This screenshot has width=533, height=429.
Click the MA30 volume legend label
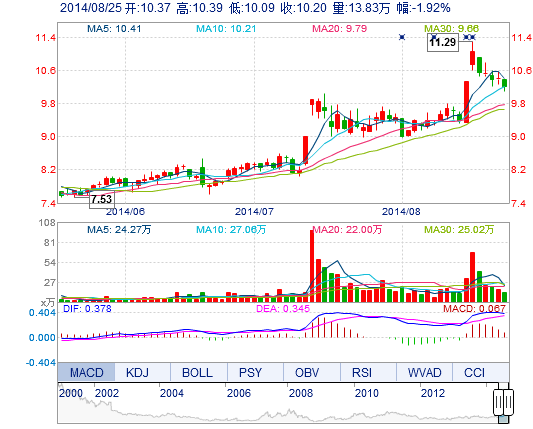(459, 229)
